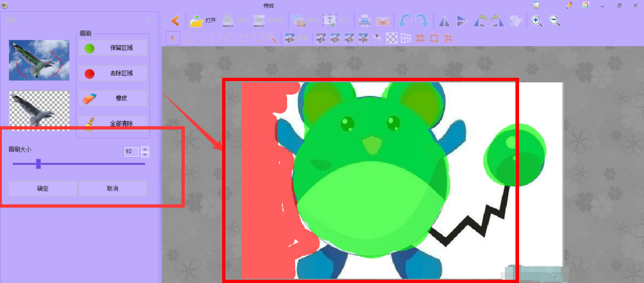Click the brush size slider handle
This screenshot has height=283, width=644.
38,163
